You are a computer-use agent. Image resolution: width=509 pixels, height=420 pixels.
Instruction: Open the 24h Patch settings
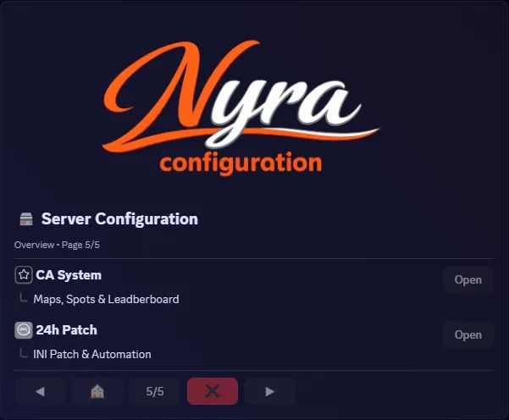468,334
